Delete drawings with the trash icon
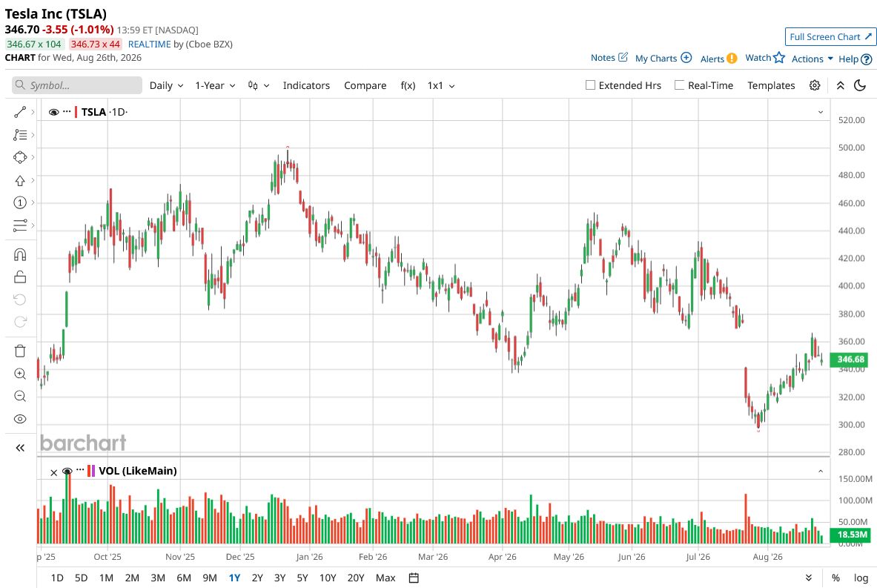Image resolution: width=877 pixels, height=588 pixels. pyautogui.click(x=20, y=351)
